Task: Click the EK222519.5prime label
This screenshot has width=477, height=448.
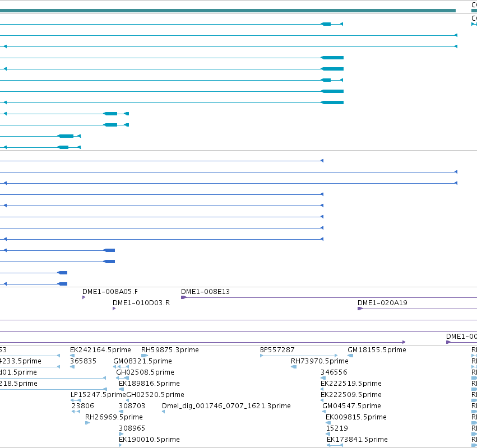Action: [x=351, y=384]
